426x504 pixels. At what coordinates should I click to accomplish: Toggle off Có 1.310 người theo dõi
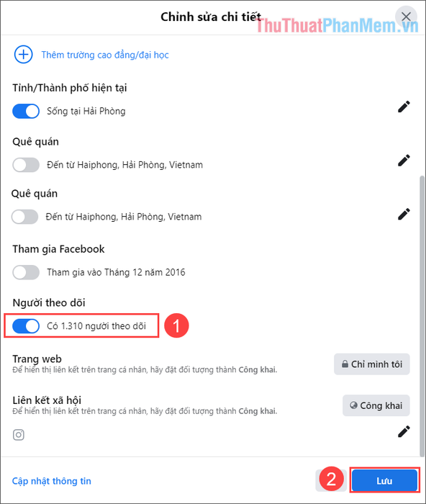point(26,326)
